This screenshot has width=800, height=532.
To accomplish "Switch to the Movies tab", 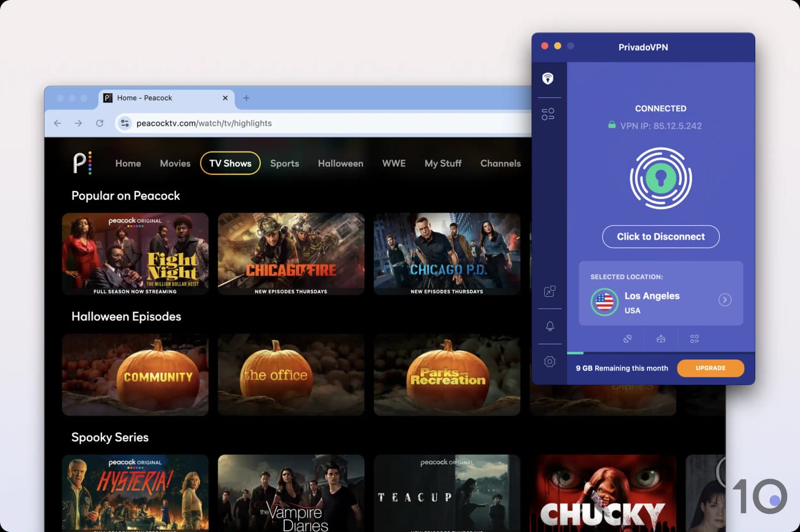I will coord(175,163).
